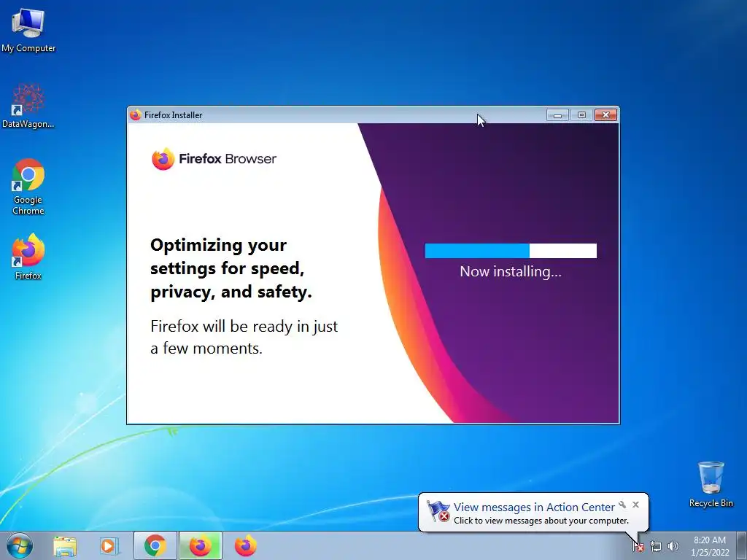Click the second Firefox icon in taskbar
This screenshot has height=560, width=747.
(245, 546)
